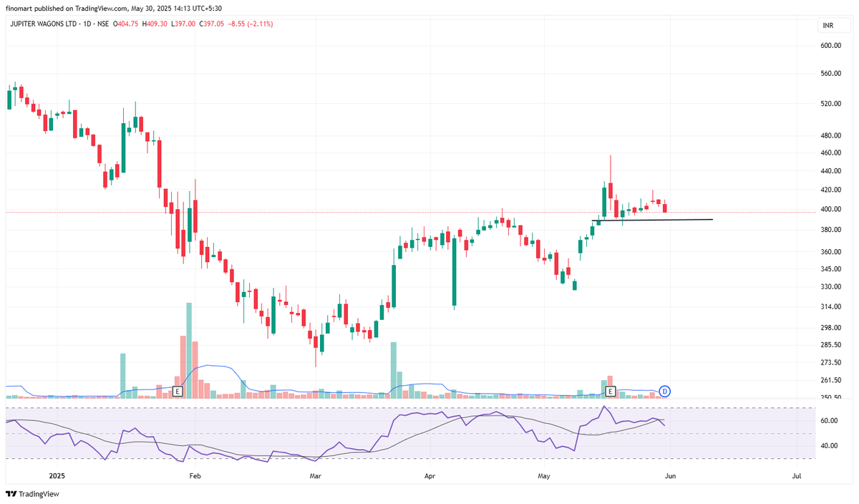Click the 380.00 price axis label
Viewport: 859px width, 504px height.
pyautogui.click(x=830, y=230)
